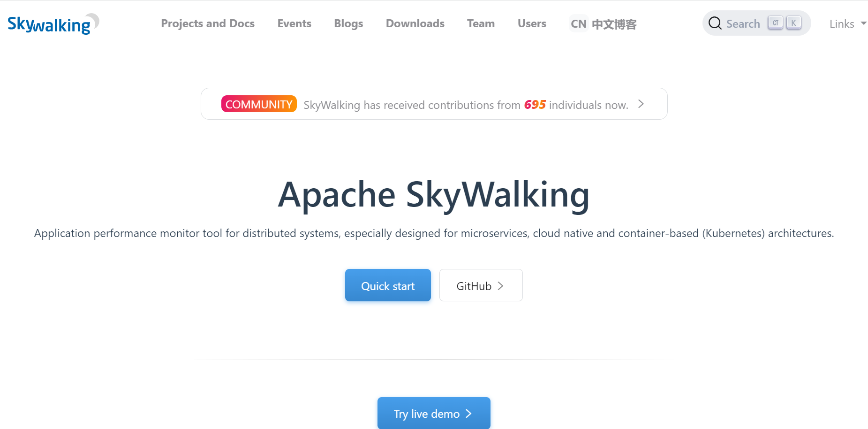Open the Users page
868x429 pixels.
click(x=532, y=23)
